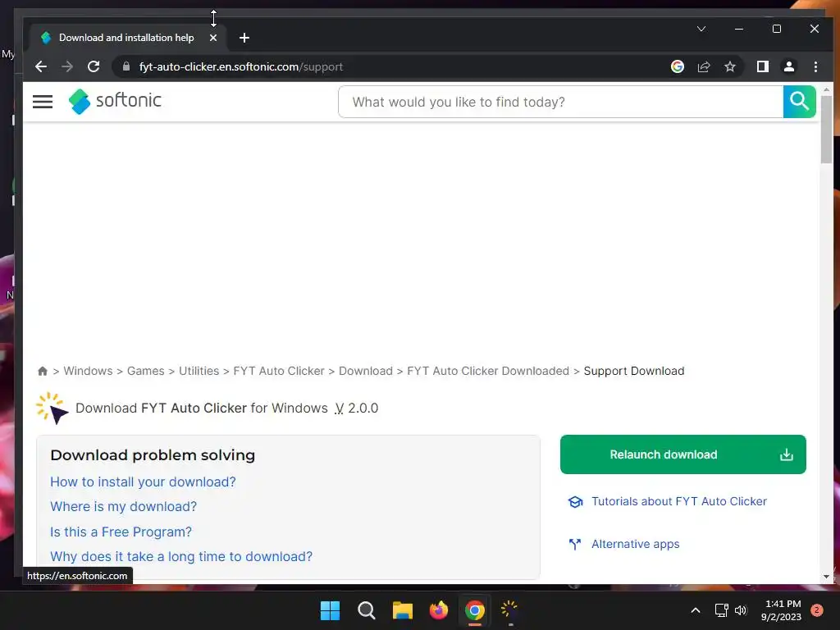Open Firefox from the taskbar
840x630 pixels.
[x=439, y=610]
